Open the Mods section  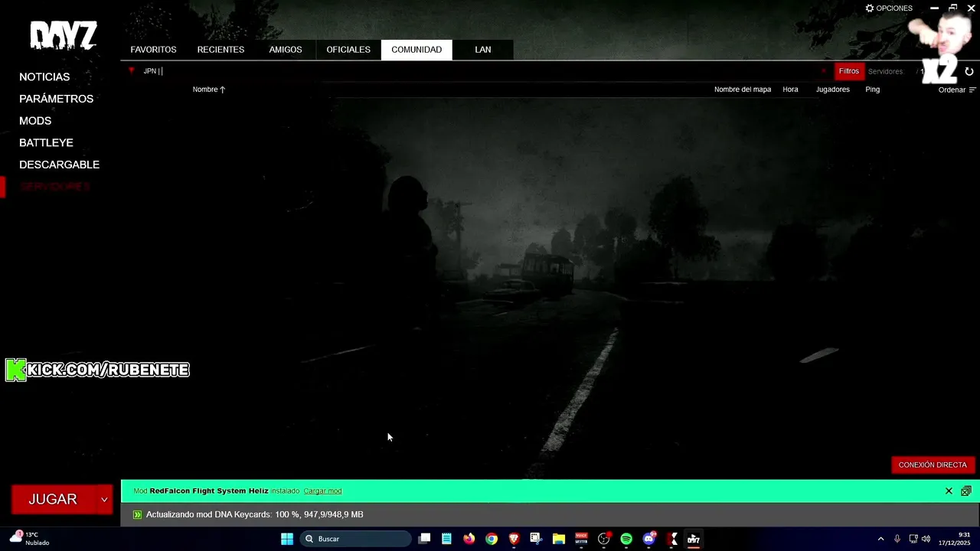coord(35,121)
